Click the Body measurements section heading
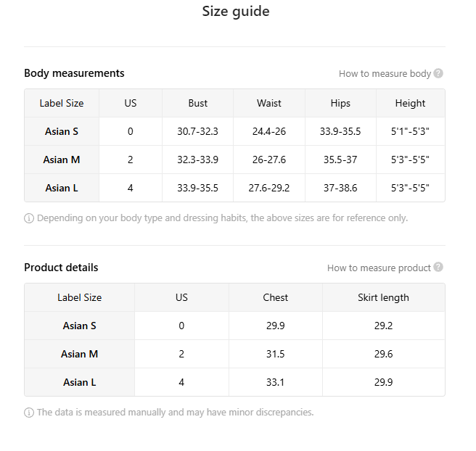This screenshot has width=476, height=451. (74, 73)
